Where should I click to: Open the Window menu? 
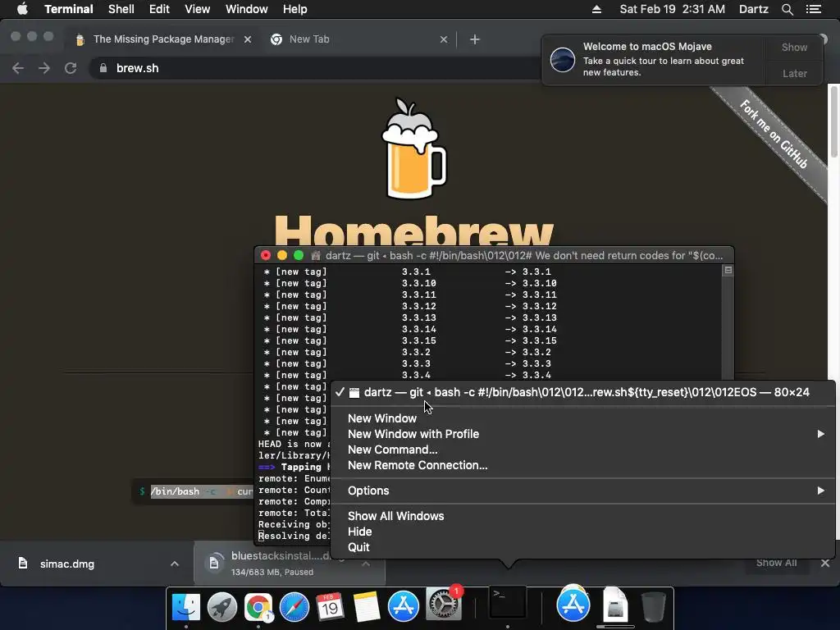pos(246,9)
